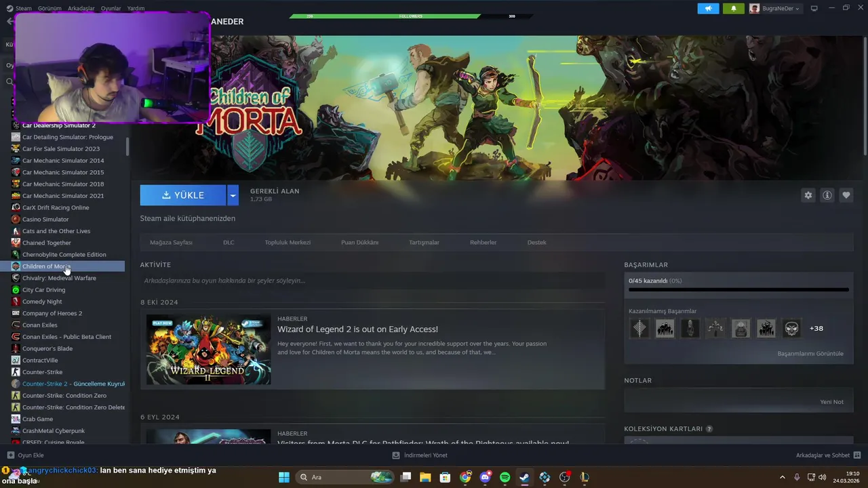Click the City Car Driving icon
868x488 pixels.
pyautogui.click(x=16, y=290)
